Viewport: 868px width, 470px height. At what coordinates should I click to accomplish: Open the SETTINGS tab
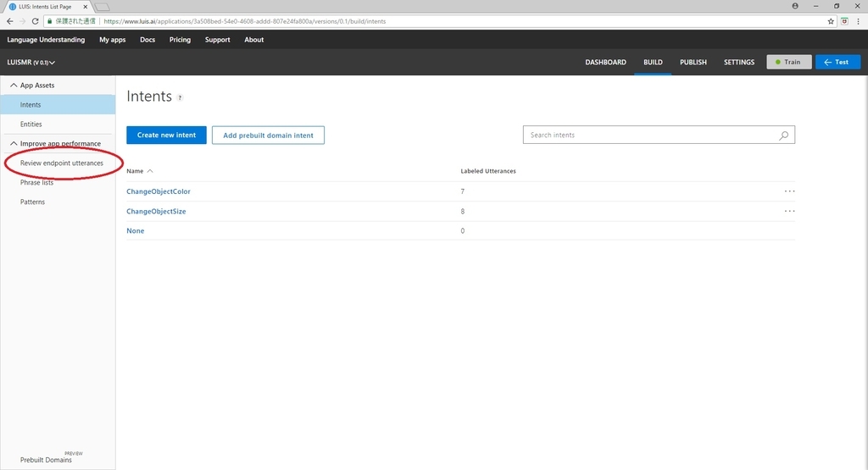pos(739,62)
